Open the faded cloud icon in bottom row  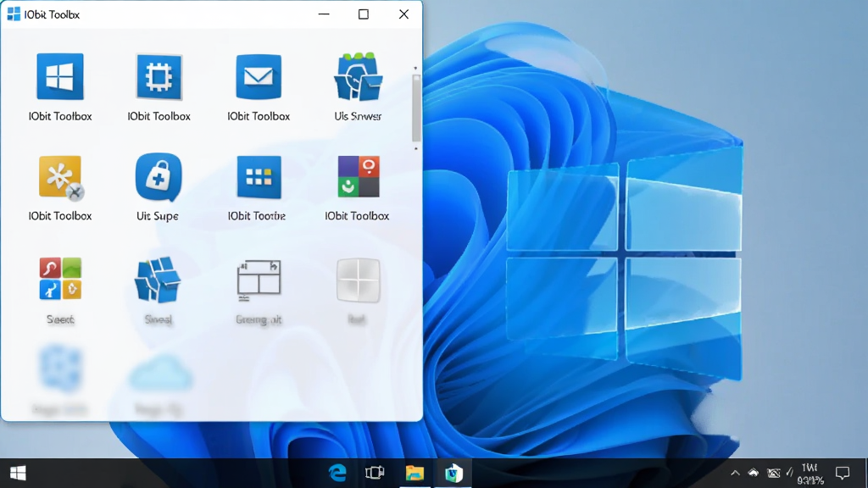click(x=160, y=374)
